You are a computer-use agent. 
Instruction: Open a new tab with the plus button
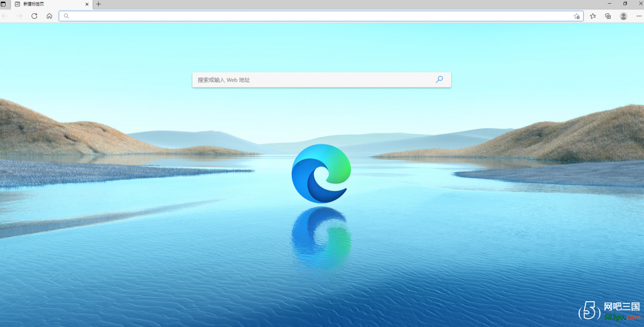[x=99, y=4]
